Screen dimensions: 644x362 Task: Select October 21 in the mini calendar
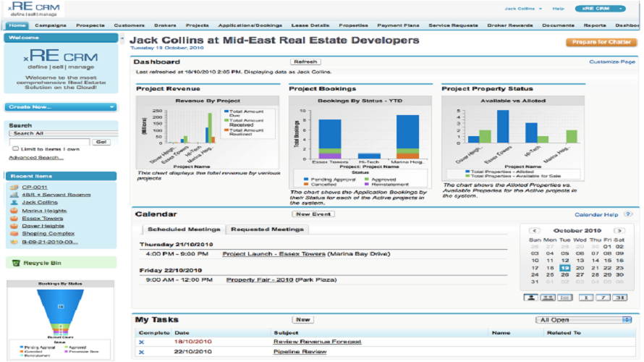[x=595, y=268]
